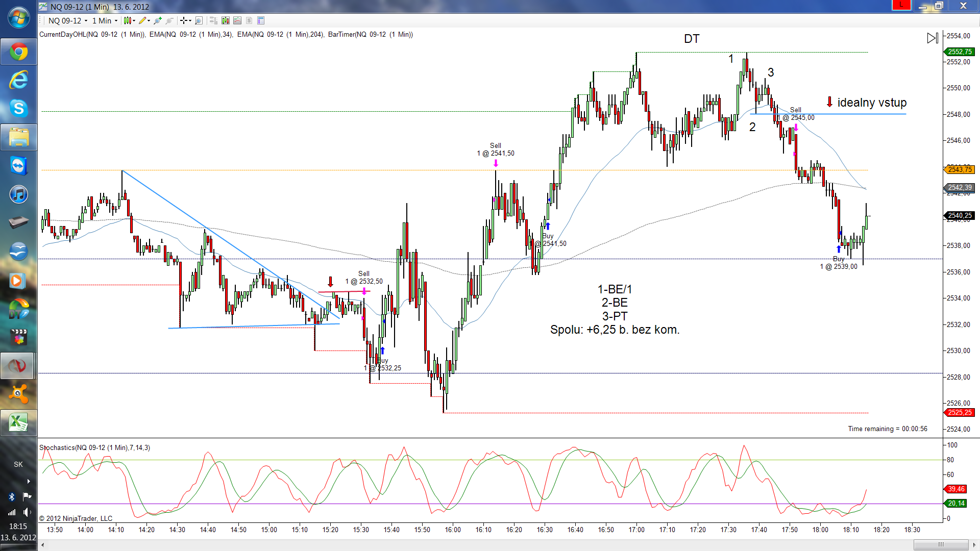
Task: Open the indicators line chart icon
Action: [237, 21]
